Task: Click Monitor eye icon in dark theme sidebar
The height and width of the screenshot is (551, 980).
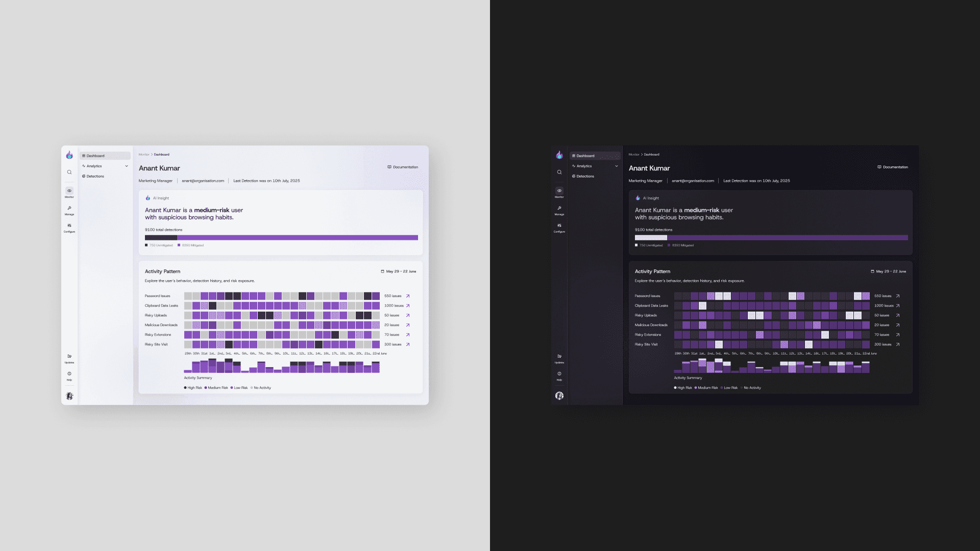Action: click(x=559, y=191)
